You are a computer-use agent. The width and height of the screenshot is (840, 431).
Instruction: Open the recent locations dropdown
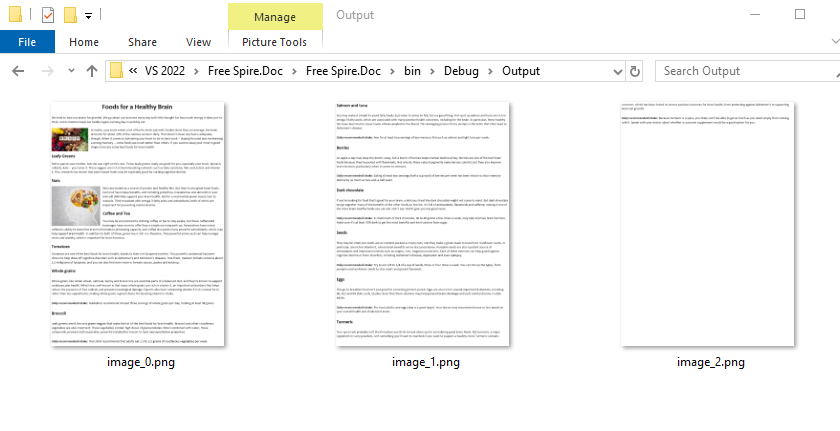pyautogui.click(x=71, y=71)
